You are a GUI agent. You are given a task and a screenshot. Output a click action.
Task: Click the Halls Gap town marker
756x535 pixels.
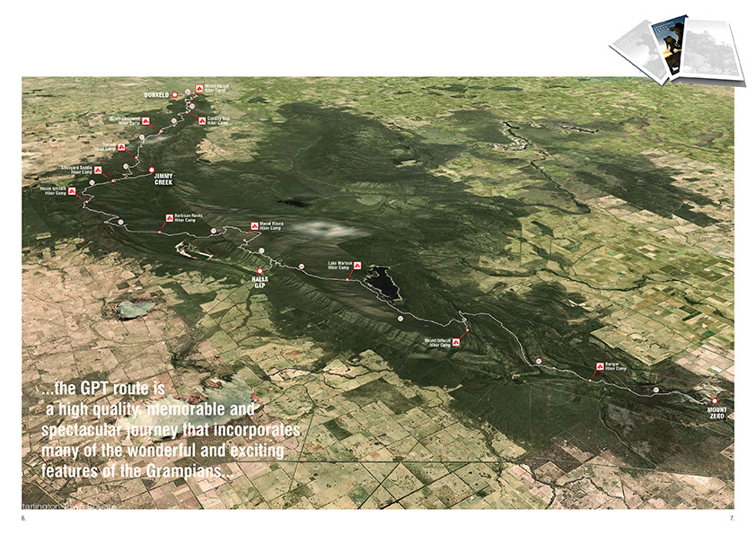point(260,270)
